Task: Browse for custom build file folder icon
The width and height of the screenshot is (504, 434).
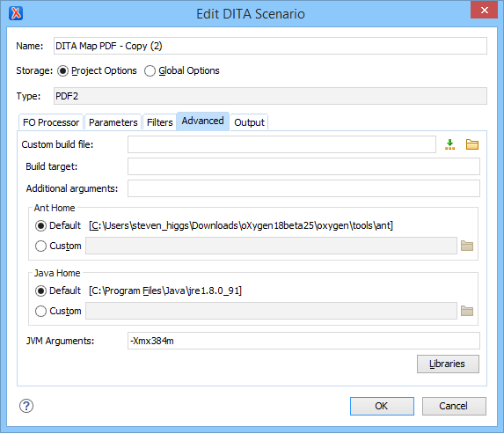Action: (x=471, y=144)
